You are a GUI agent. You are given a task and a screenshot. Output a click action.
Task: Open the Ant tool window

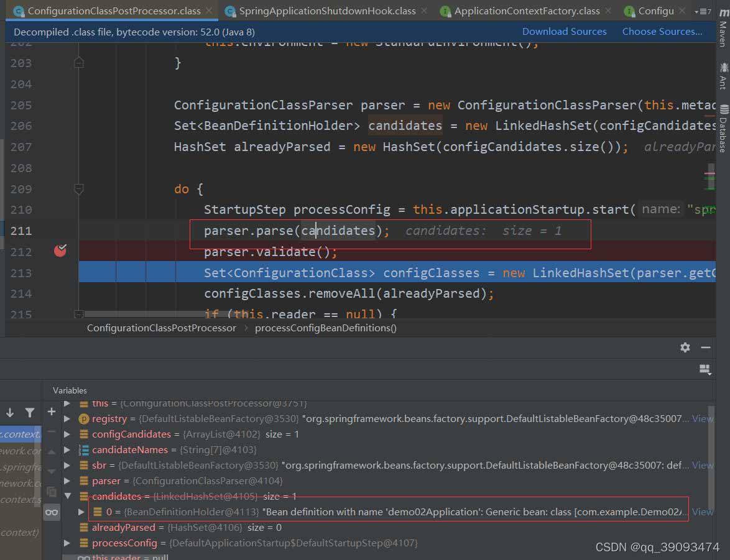tap(723, 75)
